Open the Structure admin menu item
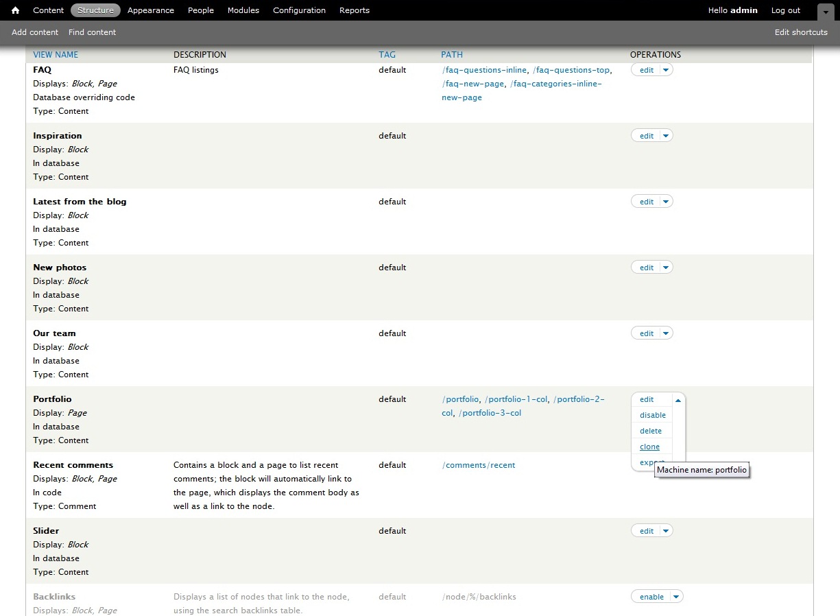This screenshot has width=840, height=616. click(x=95, y=10)
